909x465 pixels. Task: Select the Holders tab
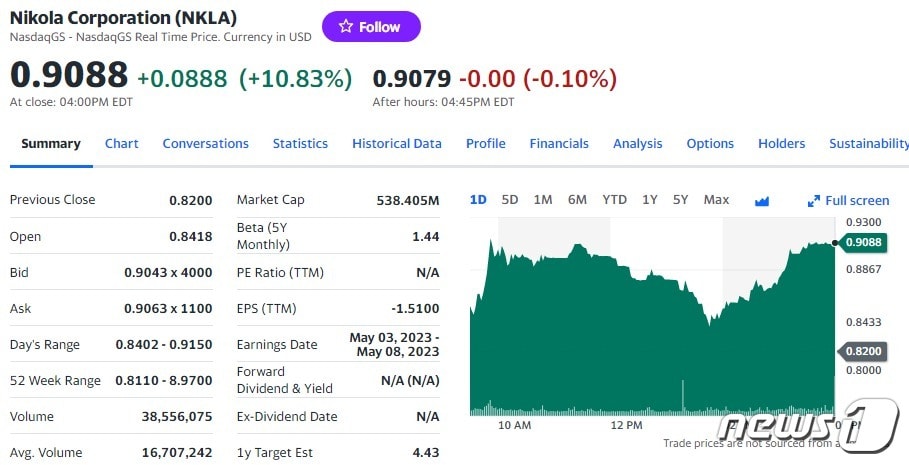click(x=781, y=143)
